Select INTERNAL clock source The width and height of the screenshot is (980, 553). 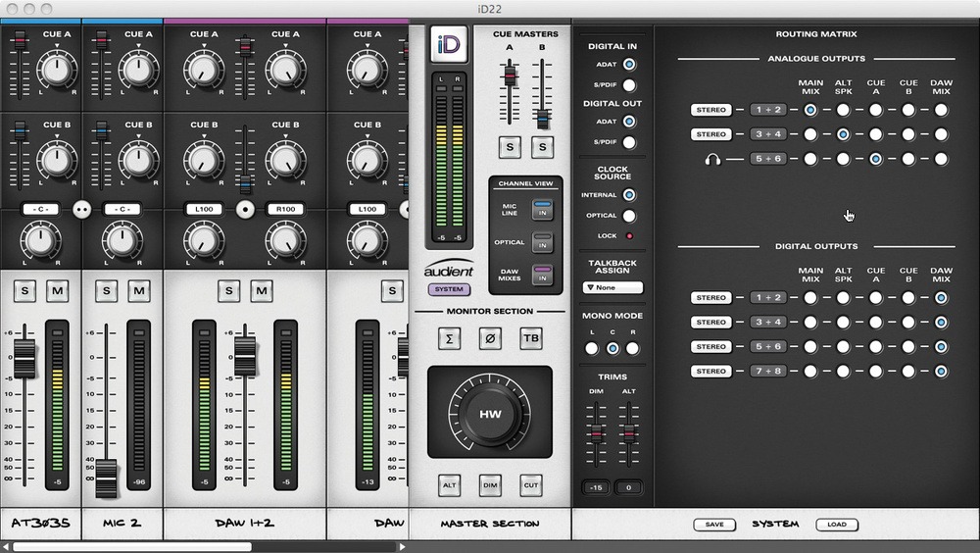629,194
